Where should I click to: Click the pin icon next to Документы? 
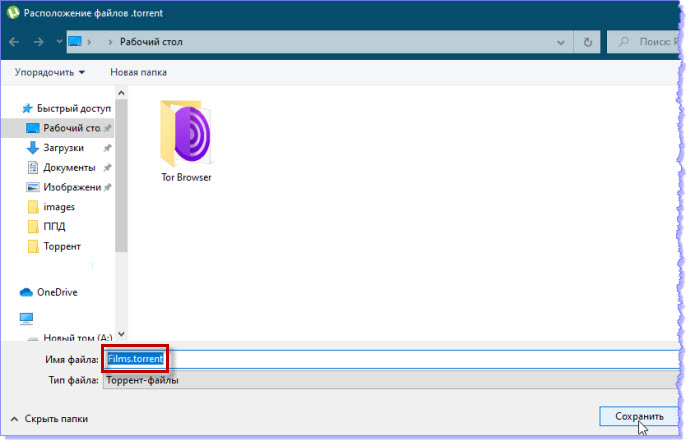click(107, 168)
